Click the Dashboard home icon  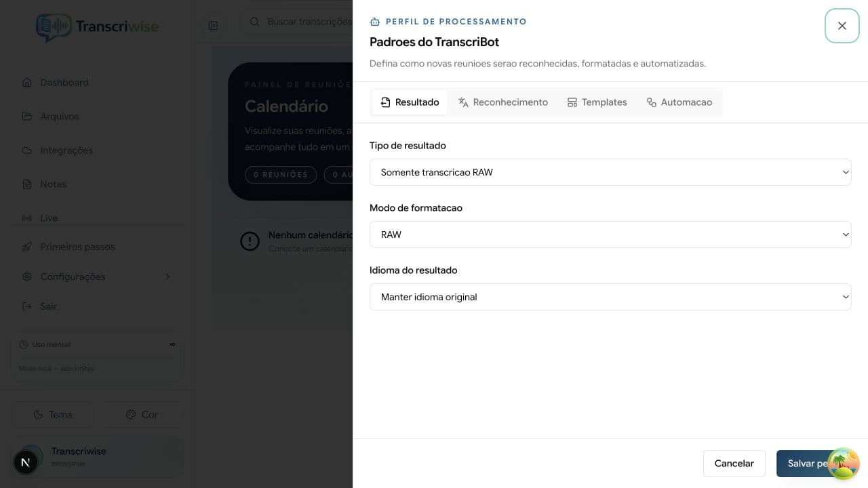(x=27, y=83)
